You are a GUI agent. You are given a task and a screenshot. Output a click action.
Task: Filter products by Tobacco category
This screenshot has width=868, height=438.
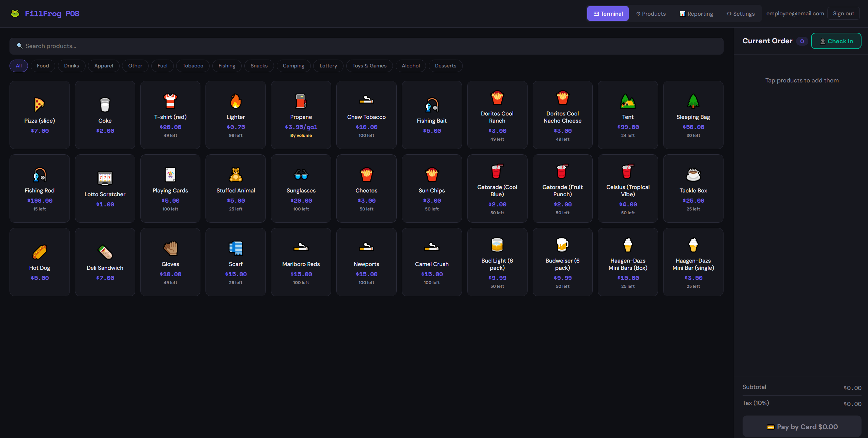pos(193,66)
